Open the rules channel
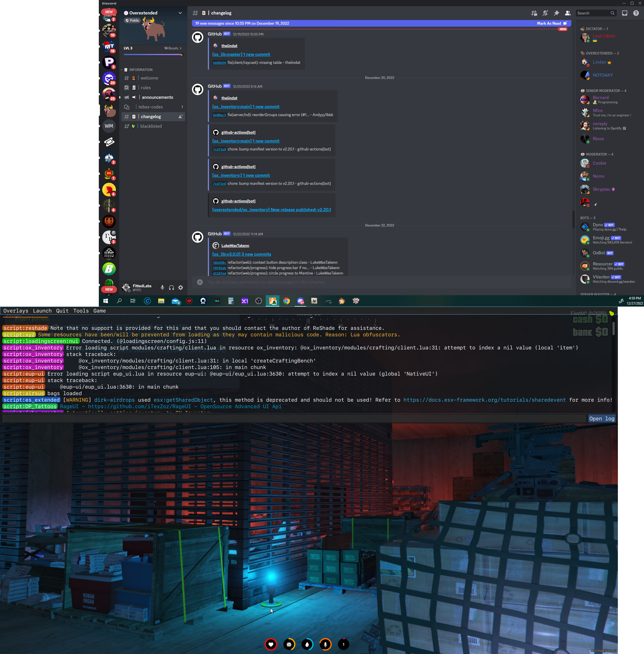Screen dimensions: 644x654 pyautogui.click(x=153, y=88)
